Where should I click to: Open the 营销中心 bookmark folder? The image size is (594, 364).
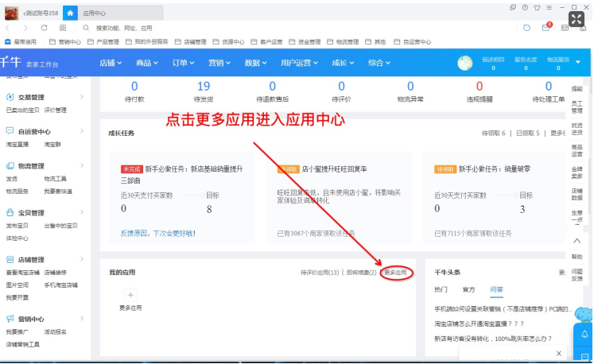coord(65,42)
